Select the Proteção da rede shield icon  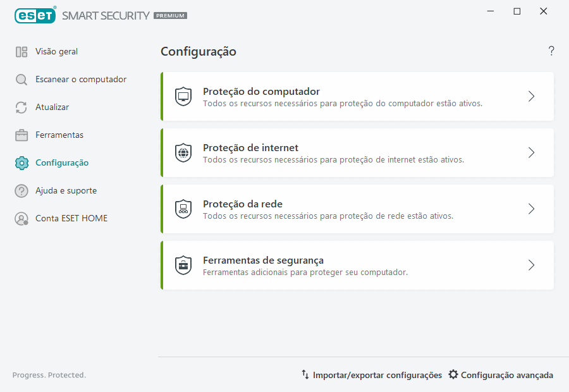[x=183, y=209]
